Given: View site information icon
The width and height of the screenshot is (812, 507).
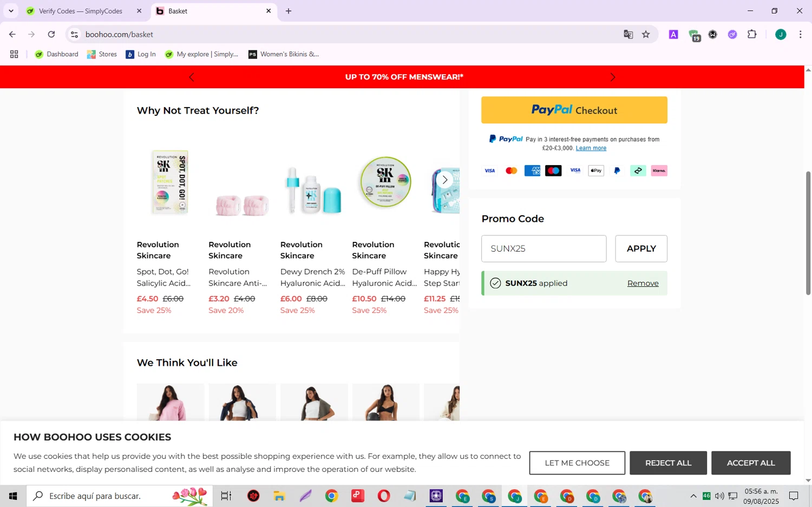Looking at the screenshot, I should (74, 34).
